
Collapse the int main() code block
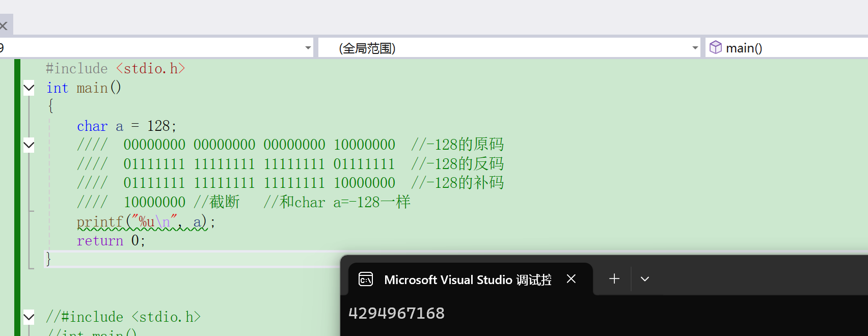tap(29, 88)
